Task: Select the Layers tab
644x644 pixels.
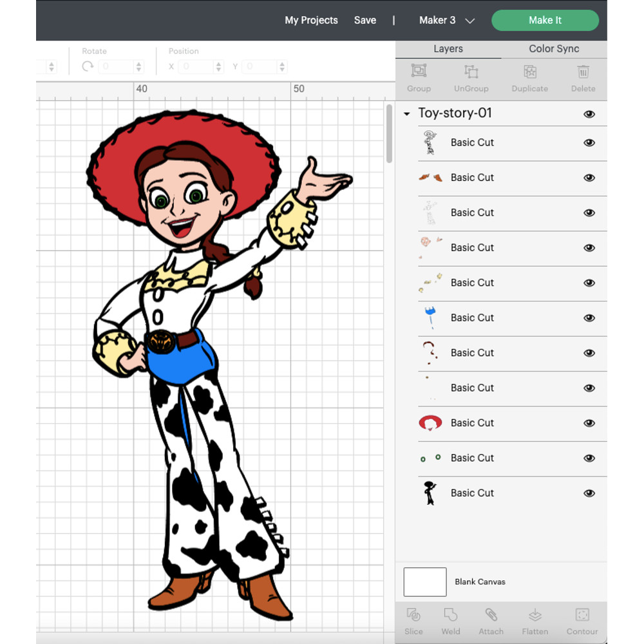Action: click(x=448, y=48)
